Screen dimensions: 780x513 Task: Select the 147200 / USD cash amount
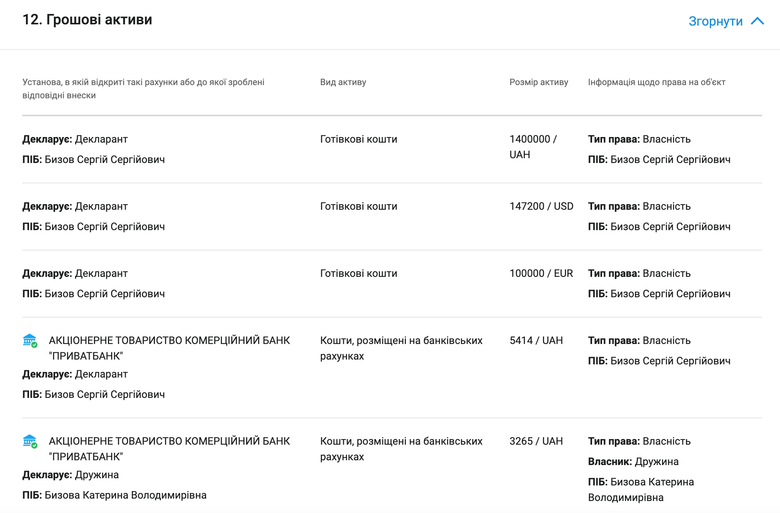[541, 206]
